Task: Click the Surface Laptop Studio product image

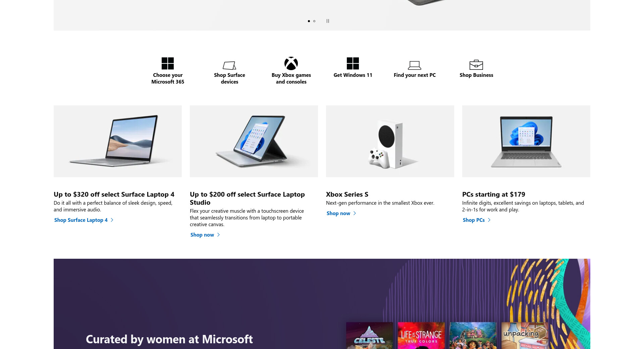Action: [254, 141]
